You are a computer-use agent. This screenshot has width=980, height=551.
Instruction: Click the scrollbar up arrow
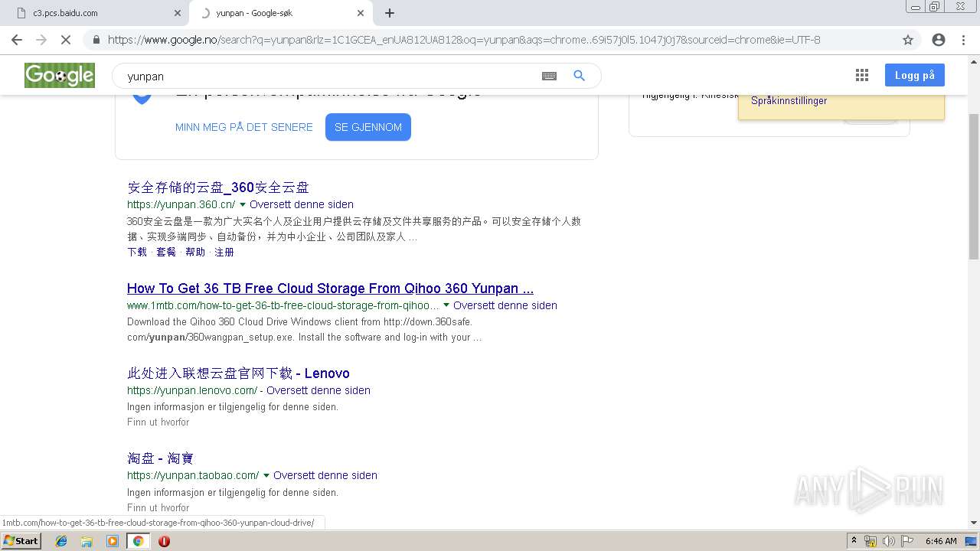tap(974, 61)
